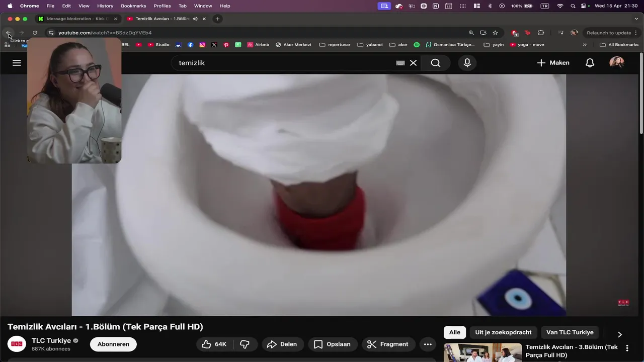Click the Temizlik Avcıları 3.Bölüm title
Screen dimensions: 644x362
[572, 351]
